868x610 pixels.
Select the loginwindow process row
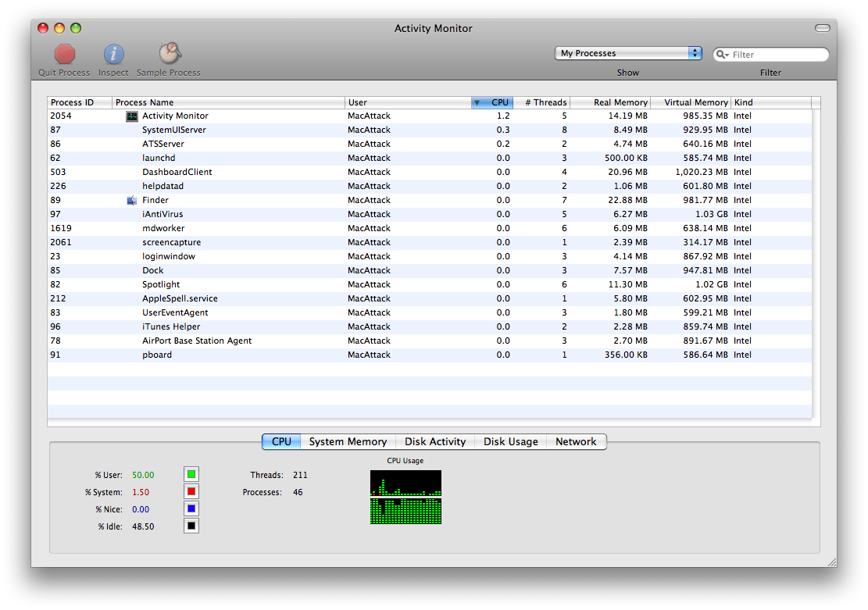point(430,257)
